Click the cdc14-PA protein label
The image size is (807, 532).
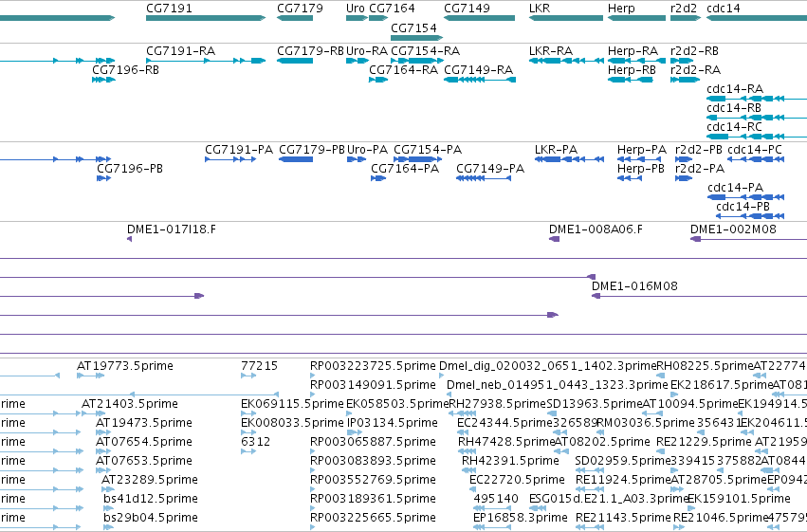point(735,188)
